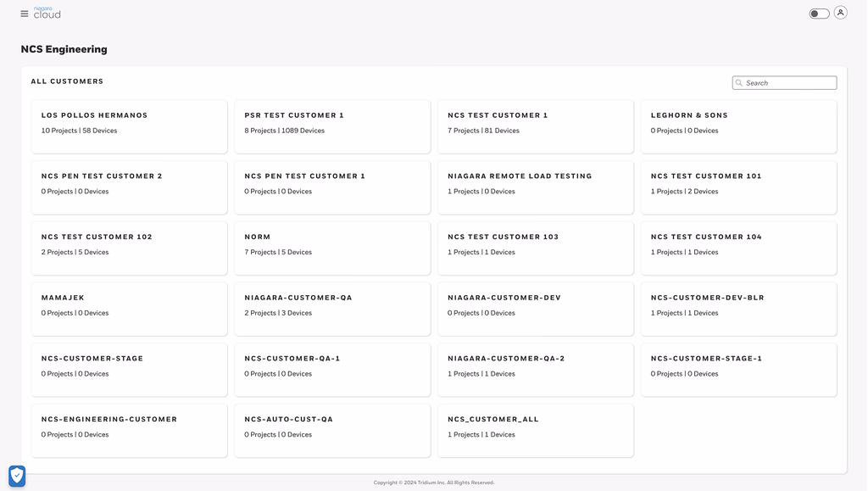Open the NCS Pen Test Customer 1 card

332,187
